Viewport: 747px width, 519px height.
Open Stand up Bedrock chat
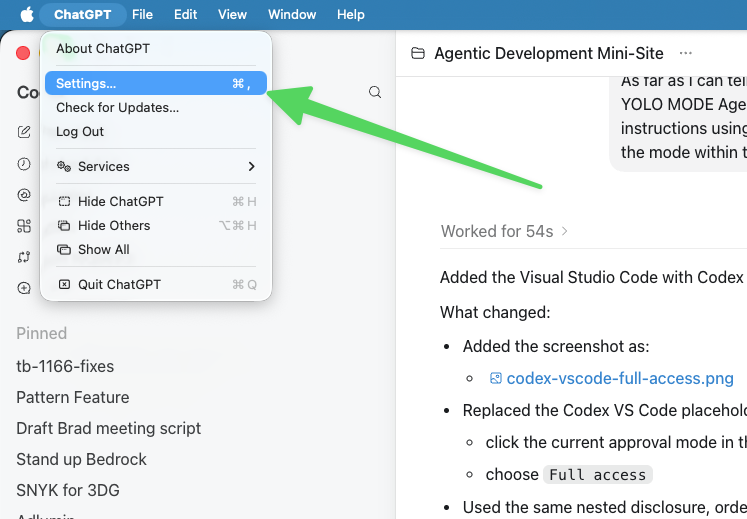pos(81,459)
